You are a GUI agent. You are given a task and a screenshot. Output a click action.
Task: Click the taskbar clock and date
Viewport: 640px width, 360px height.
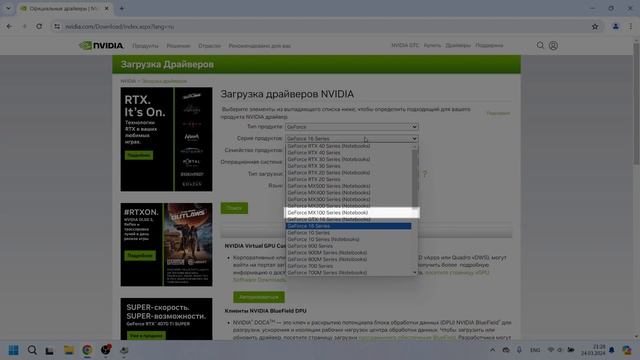point(593,350)
